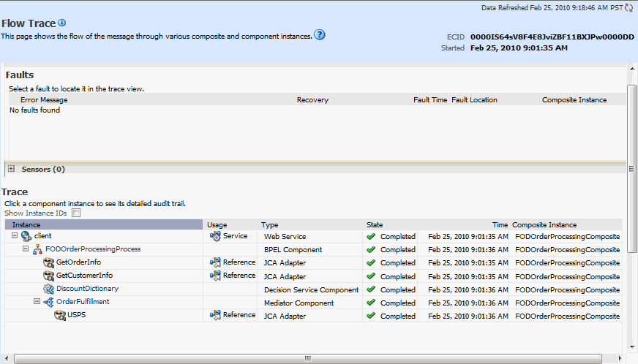Image resolution: width=638 pixels, height=364 pixels.
Task: Click the GetOrderInfo adapter icon
Action: [49, 262]
